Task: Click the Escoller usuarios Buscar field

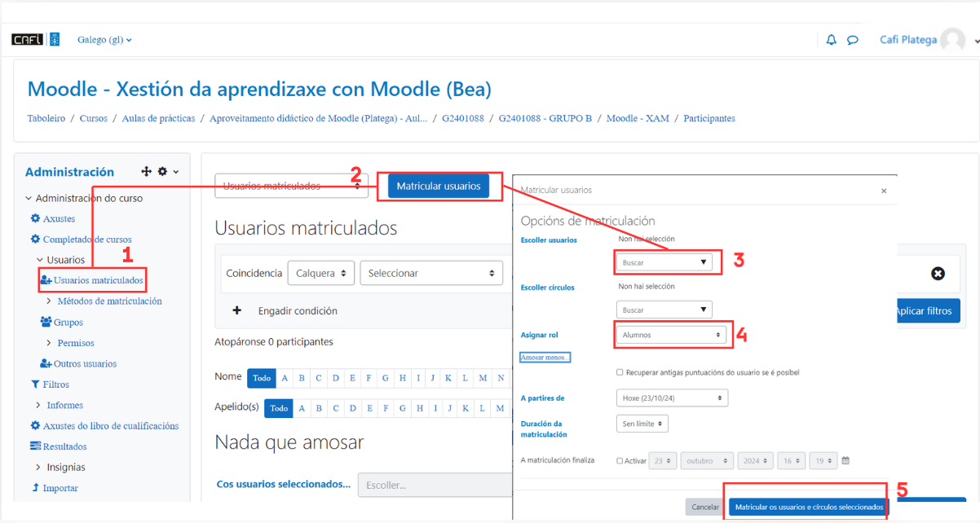Action: coord(664,262)
